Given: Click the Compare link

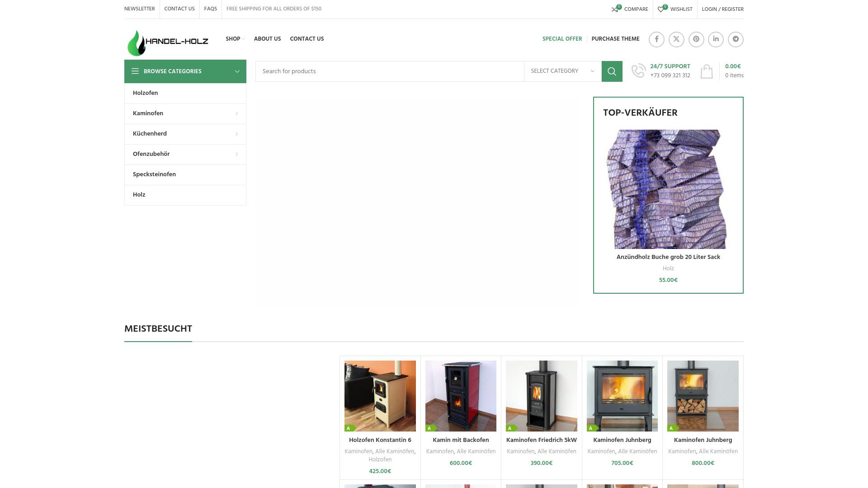Looking at the screenshot, I should point(636,9).
